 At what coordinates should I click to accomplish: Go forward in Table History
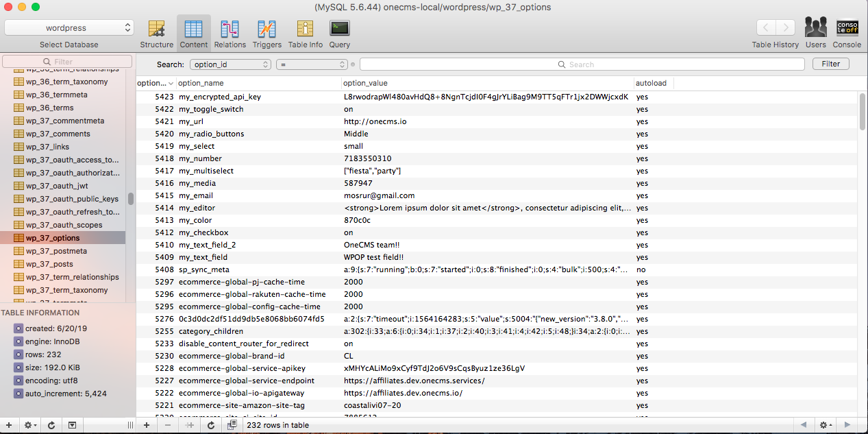(x=786, y=28)
